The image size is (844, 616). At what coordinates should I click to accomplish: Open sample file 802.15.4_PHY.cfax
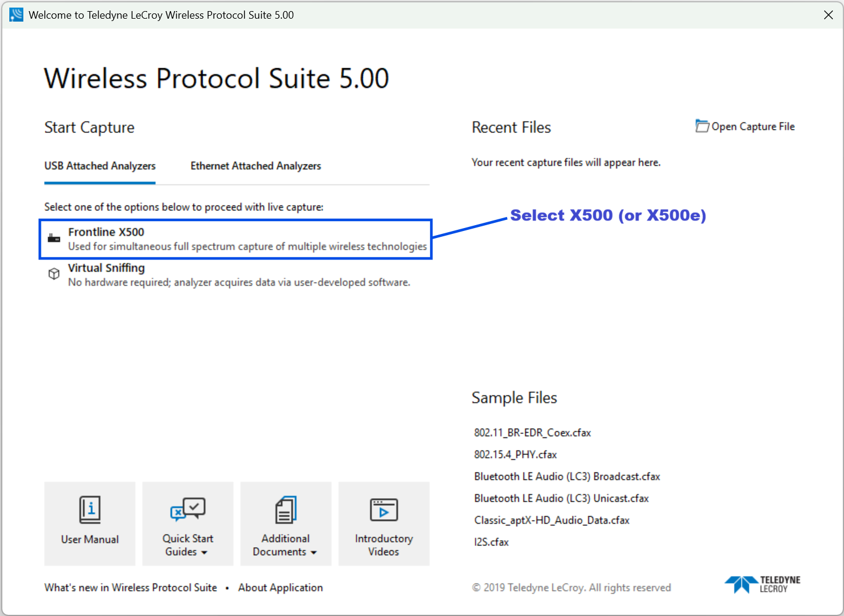pyautogui.click(x=515, y=454)
